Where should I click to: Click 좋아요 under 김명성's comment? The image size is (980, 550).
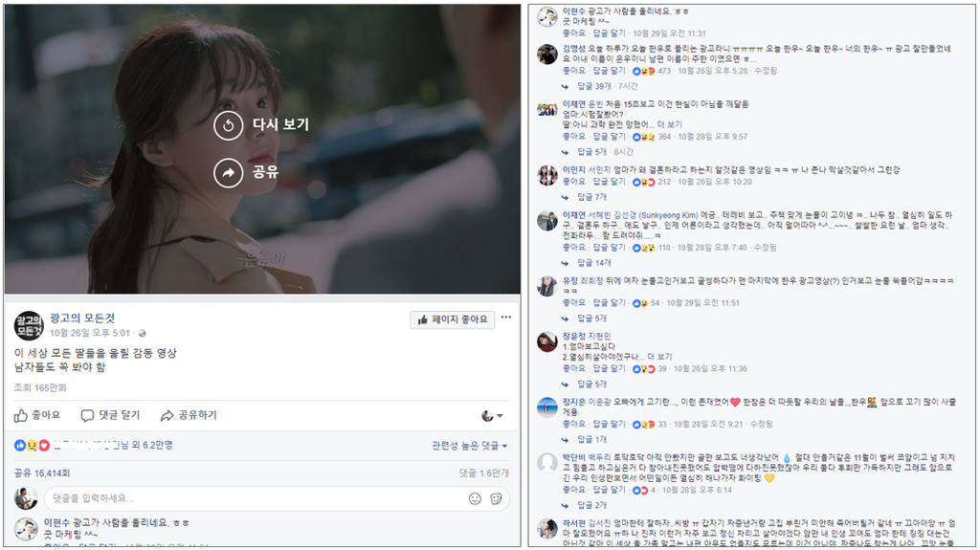point(574,71)
